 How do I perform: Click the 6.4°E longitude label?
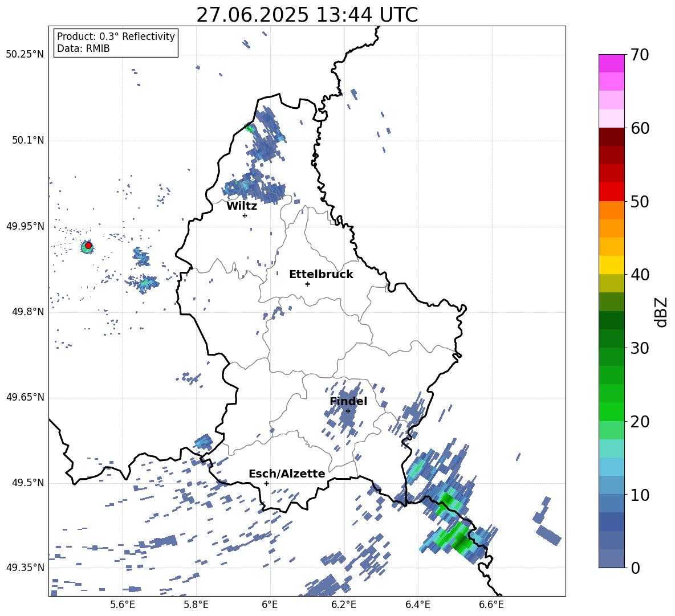pyautogui.click(x=417, y=605)
